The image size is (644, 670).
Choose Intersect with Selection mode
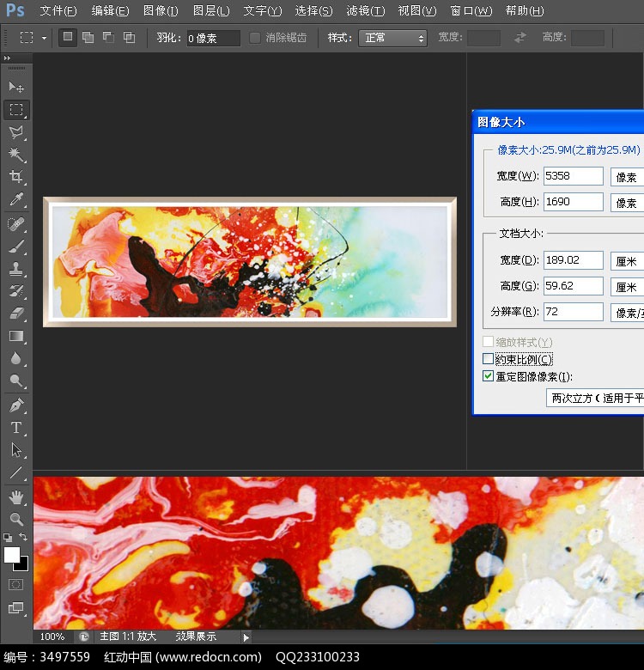[x=129, y=38]
